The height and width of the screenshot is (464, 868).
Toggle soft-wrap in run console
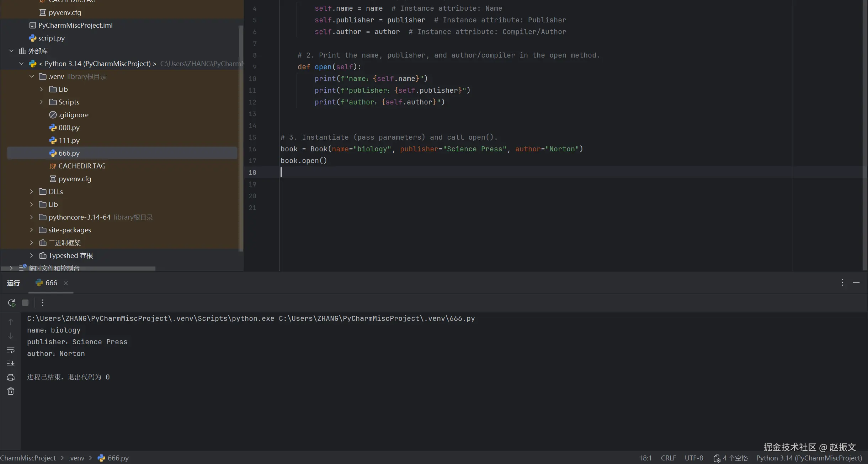11,350
